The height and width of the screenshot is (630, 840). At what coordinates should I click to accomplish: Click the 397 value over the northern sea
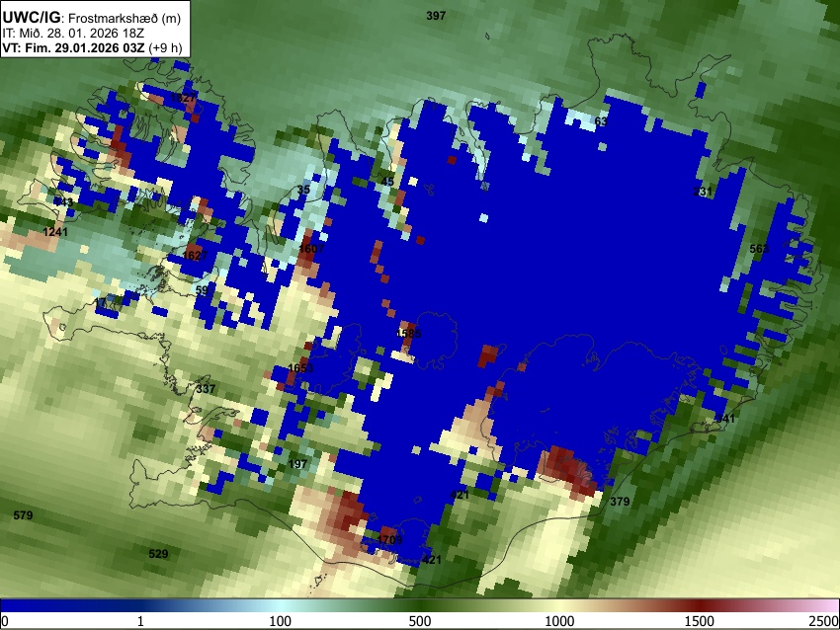coord(436,16)
